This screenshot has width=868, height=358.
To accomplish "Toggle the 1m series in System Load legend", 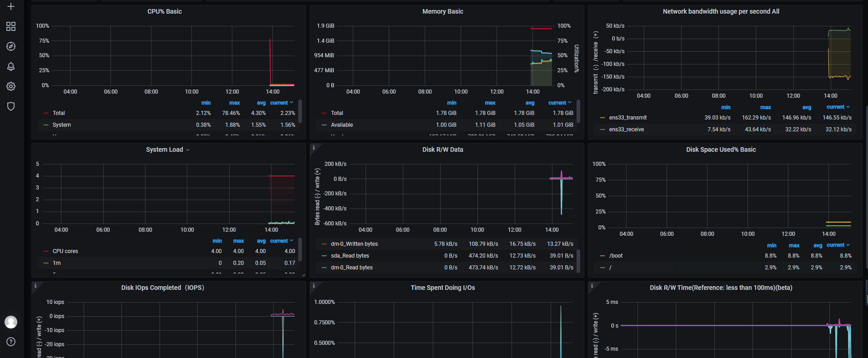I will point(56,263).
